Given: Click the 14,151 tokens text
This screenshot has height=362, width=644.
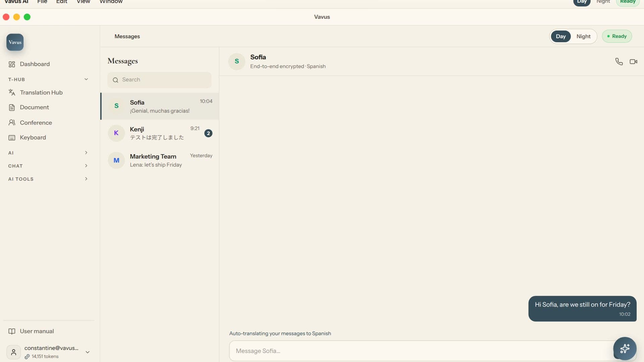Looking at the screenshot, I should point(45,357).
